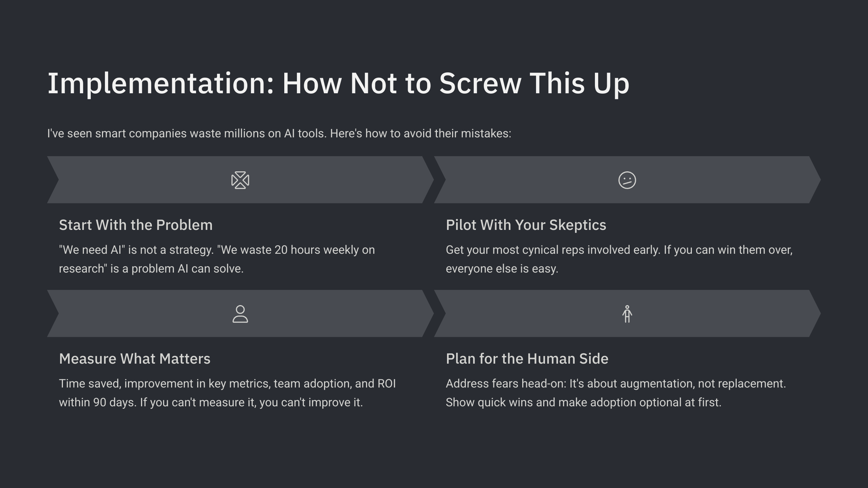
Task: Click the first chevron banner above 'Start With the Problem'
Action: click(x=240, y=180)
